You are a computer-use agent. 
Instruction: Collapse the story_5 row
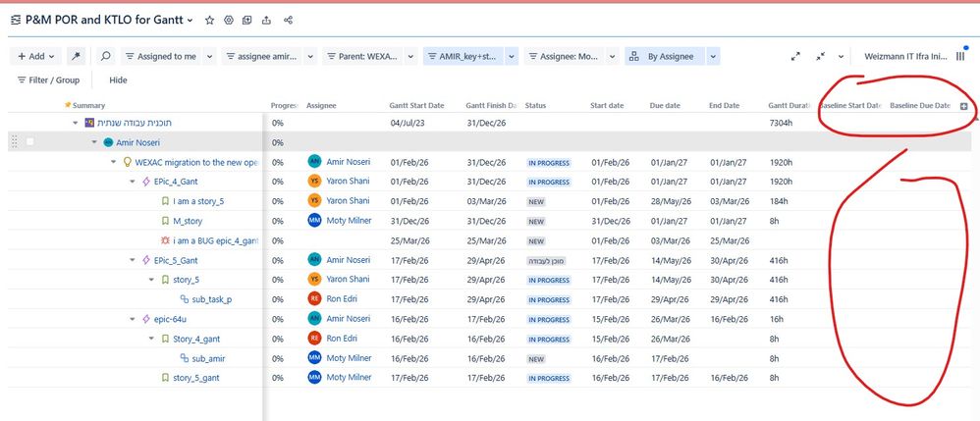(151, 280)
